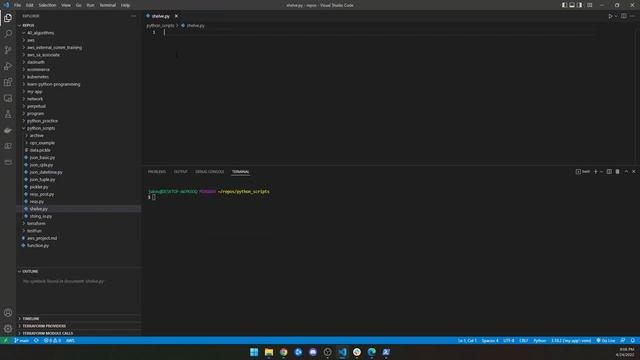Click the main branch in status bar
The width and height of the screenshot is (640, 360).
[x=22, y=340]
